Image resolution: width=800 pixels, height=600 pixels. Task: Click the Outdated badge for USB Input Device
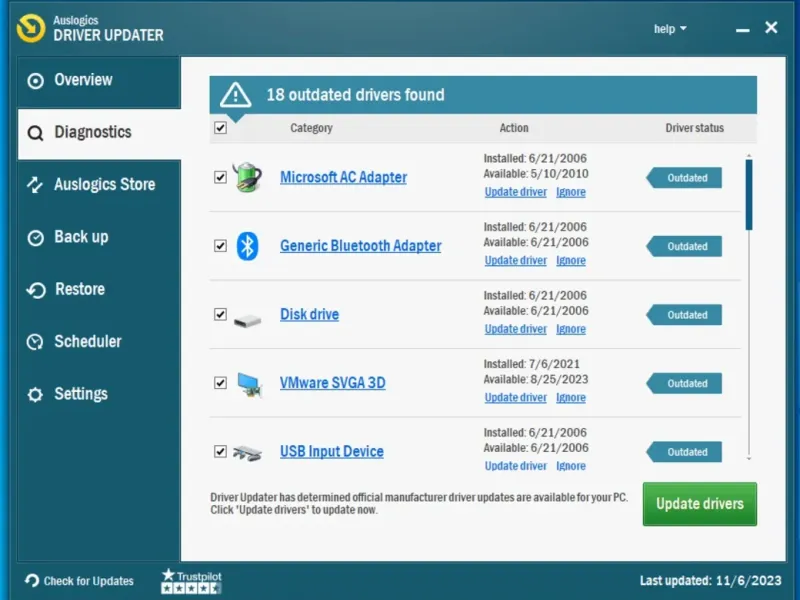point(684,452)
